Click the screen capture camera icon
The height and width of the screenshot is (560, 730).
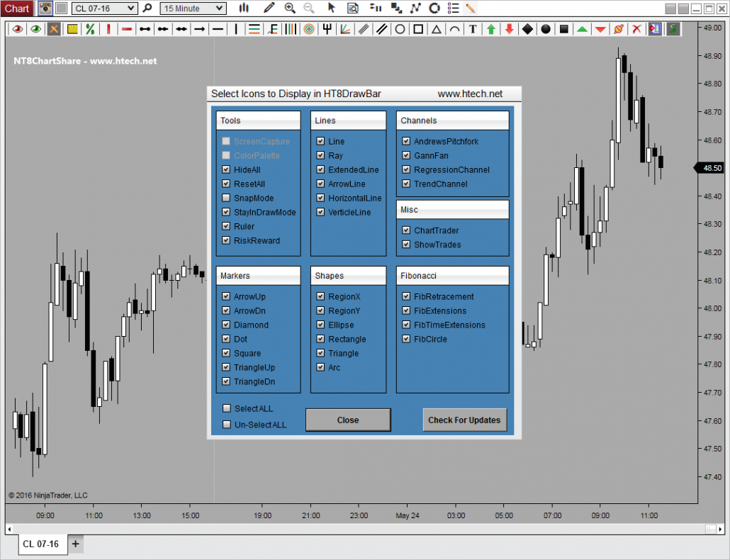point(45,8)
